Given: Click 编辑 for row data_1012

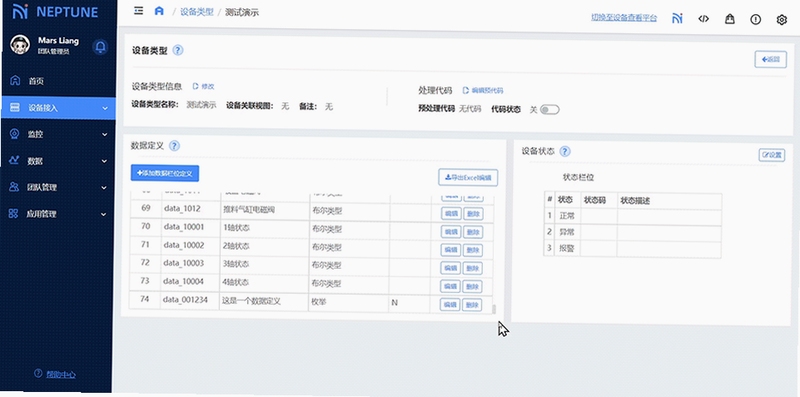Looking at the screenshot, I should (451, 214).
